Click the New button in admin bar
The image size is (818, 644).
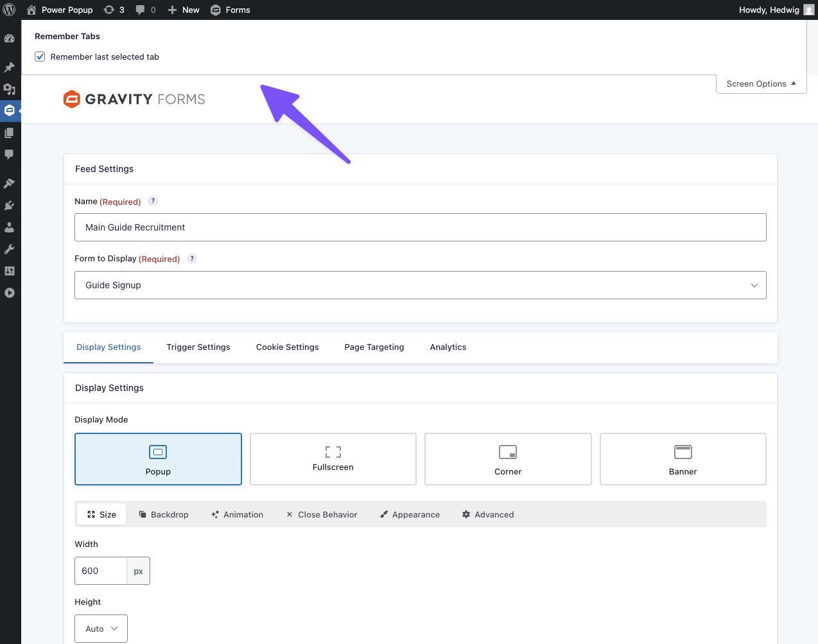(184, 10)
